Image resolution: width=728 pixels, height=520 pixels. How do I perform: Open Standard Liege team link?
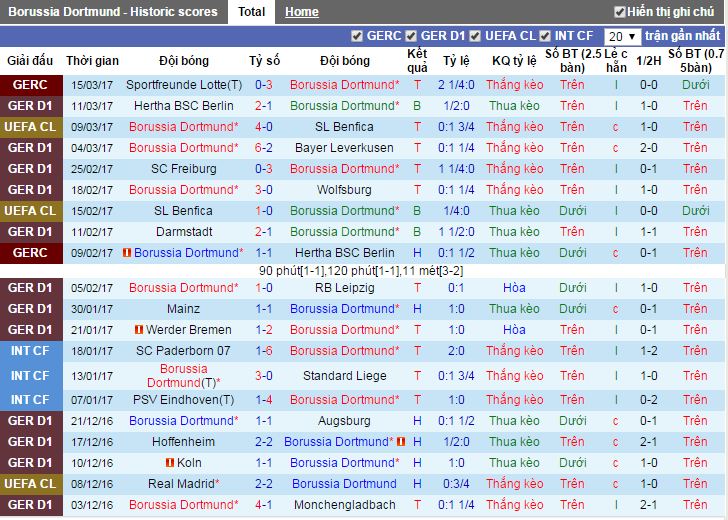coord(344,376)
